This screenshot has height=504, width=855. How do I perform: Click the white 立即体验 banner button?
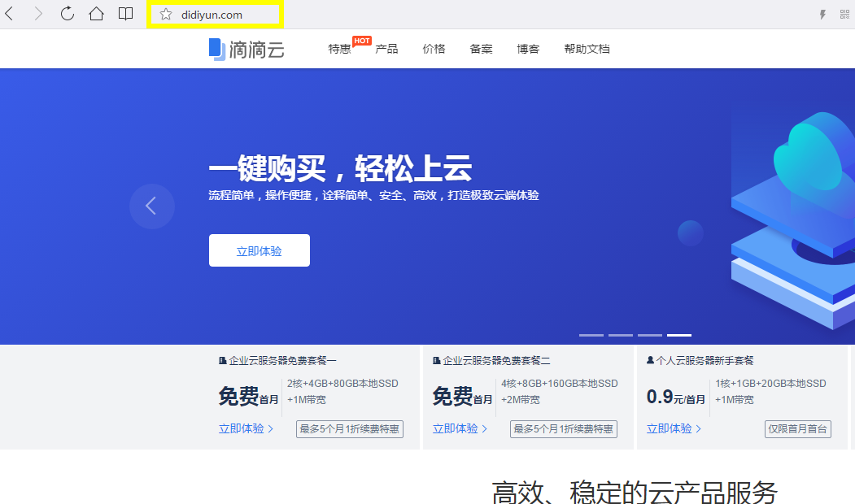[x=259, y=250]
